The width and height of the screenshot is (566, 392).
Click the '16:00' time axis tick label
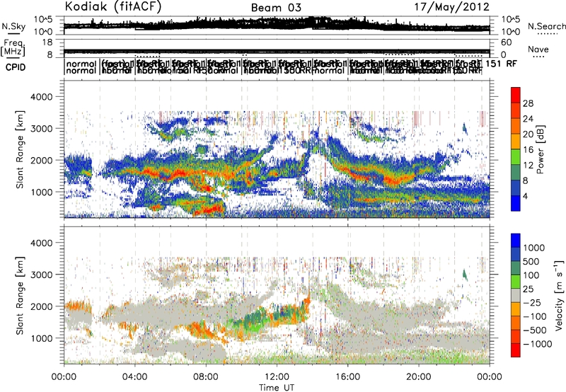pos(347,377)
